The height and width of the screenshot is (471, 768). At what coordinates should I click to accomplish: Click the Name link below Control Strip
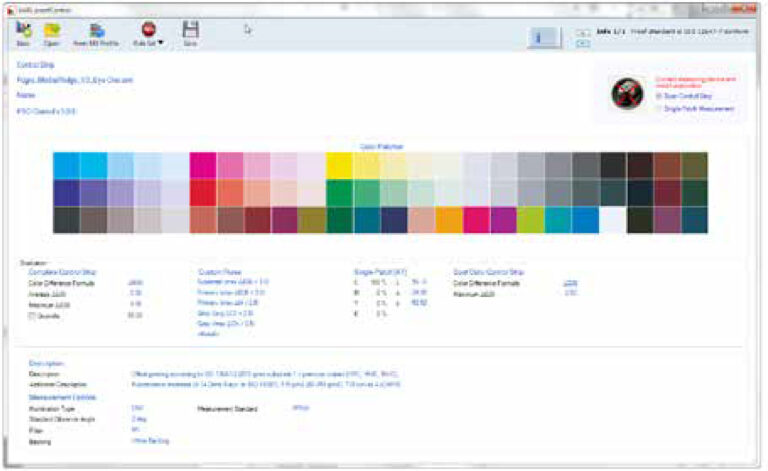(26, 95)
